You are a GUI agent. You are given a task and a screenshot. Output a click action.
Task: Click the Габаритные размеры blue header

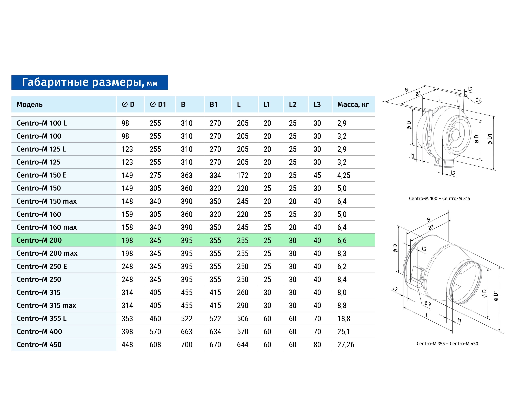90,82
